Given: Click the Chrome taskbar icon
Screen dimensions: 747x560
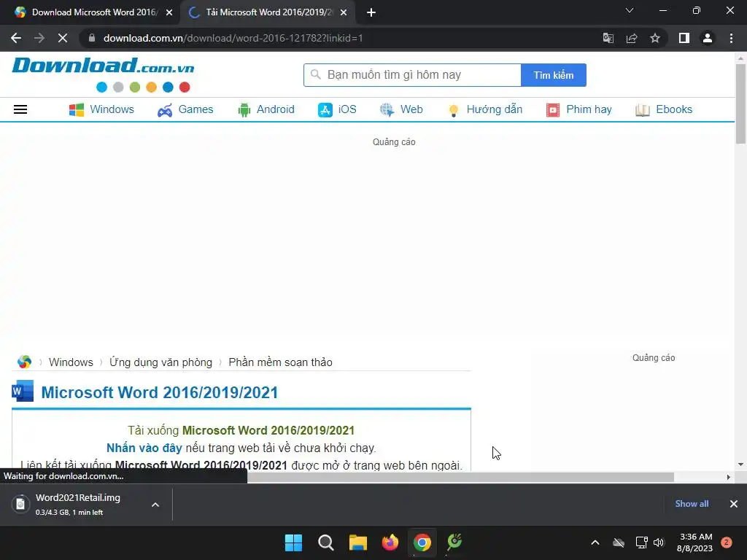Looking at the screenshot, I should tap(422, 542).
